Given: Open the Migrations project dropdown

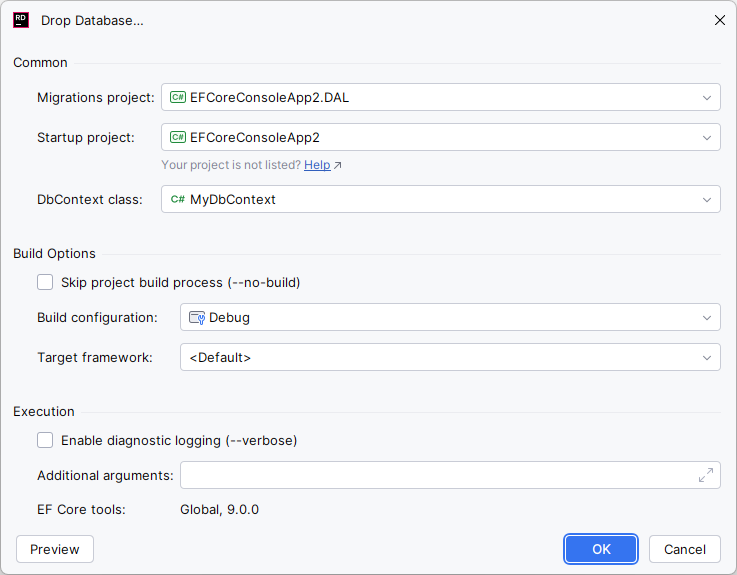Looking at the screenshot, I should point(707,97).
